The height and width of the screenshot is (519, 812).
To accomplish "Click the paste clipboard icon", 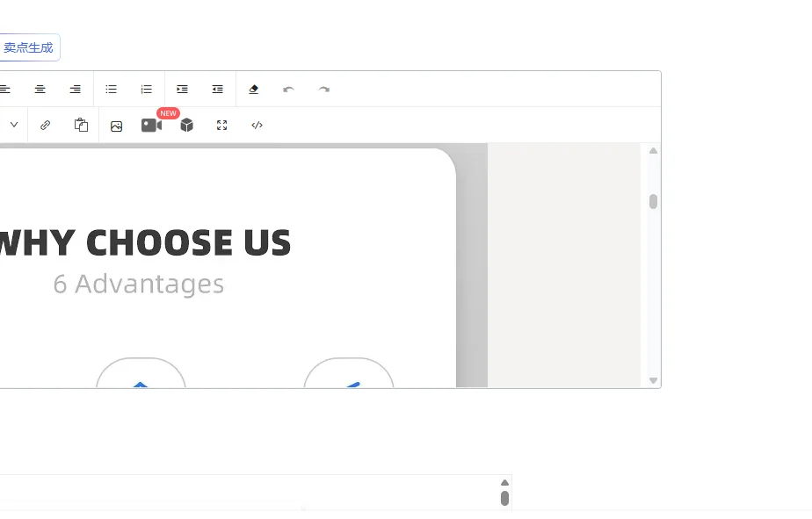I will tap(81, 126).
